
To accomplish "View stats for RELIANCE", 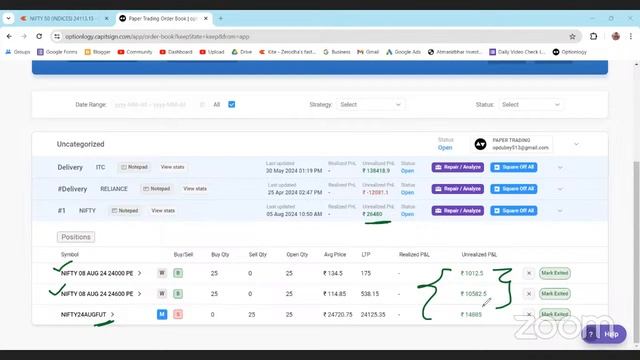I will click(x=195, y=189).
